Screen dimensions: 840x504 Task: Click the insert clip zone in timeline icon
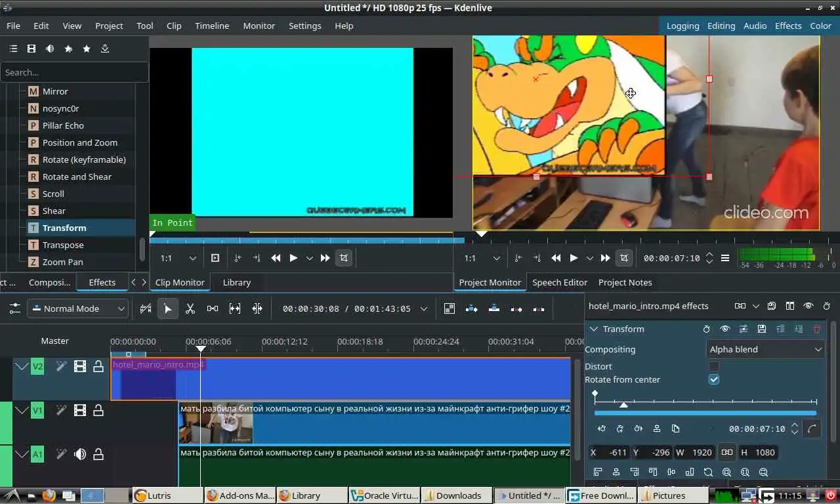tap(472, 308)
